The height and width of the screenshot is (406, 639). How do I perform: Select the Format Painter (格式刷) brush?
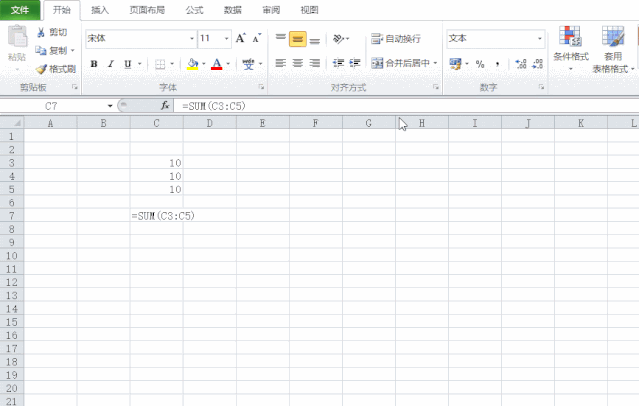click(41, 69)
